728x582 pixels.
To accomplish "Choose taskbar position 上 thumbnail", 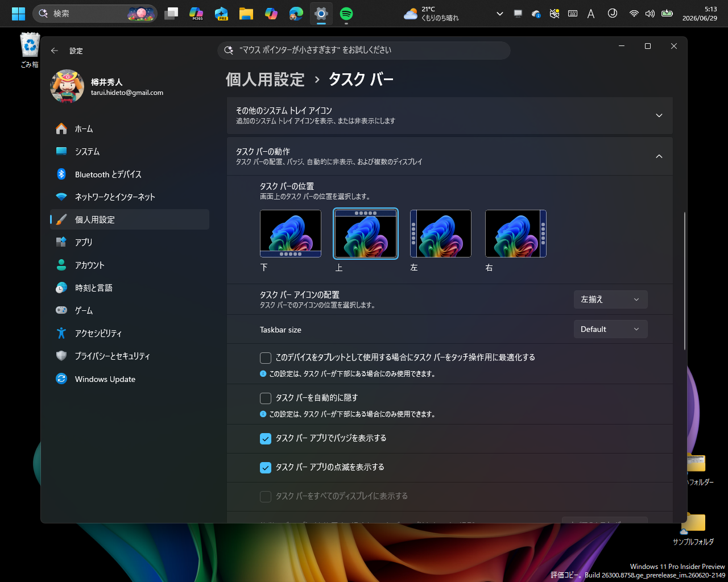I will pyautogui.click(x=366, y=234).
